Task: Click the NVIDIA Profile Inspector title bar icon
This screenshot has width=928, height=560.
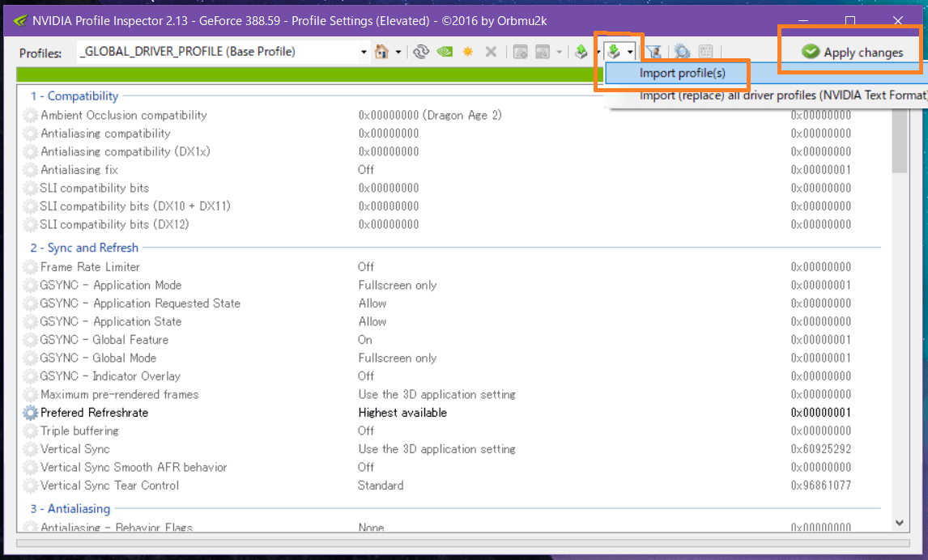Action: pos(19,21)
